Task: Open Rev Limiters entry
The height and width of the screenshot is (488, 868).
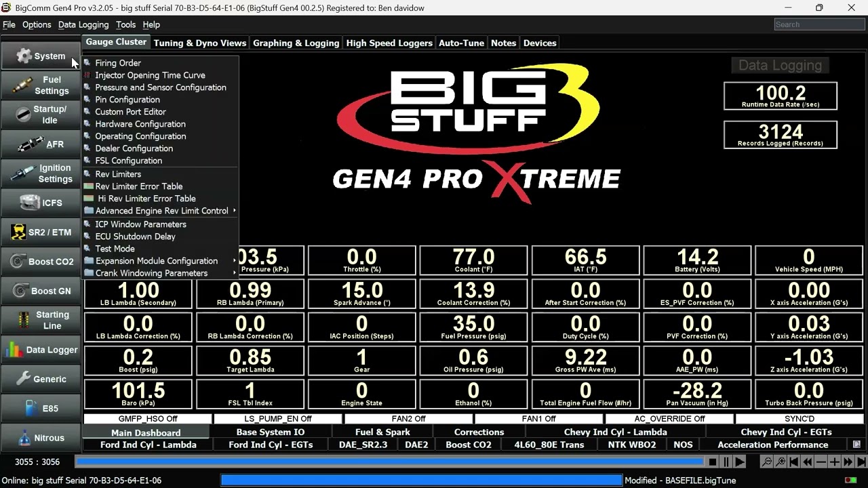Action: coord(160,174)
